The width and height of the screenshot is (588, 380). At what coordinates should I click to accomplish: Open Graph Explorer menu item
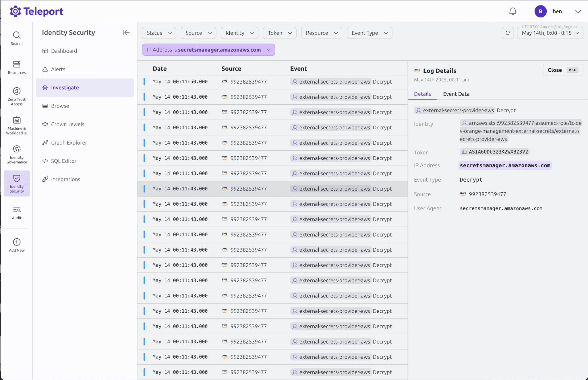(x=69, y=143)
